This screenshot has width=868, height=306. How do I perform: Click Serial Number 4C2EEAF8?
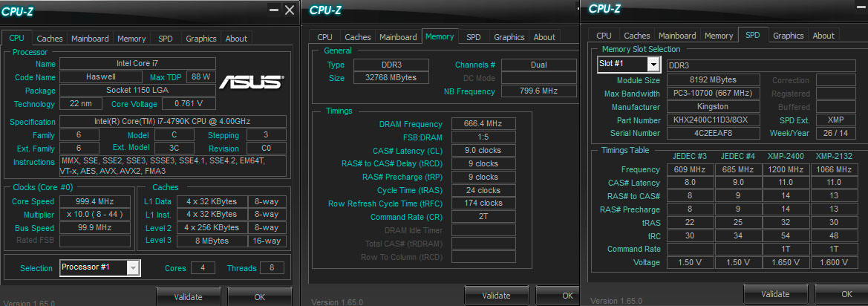click(x=713, y=134)
